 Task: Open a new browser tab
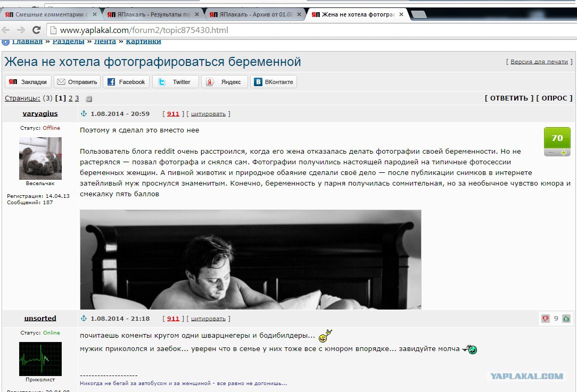419,15
